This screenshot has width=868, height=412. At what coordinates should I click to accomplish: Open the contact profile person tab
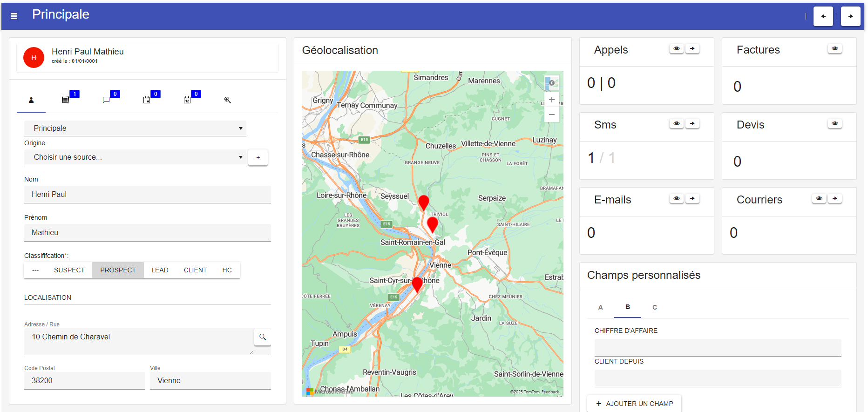(31, 100)
